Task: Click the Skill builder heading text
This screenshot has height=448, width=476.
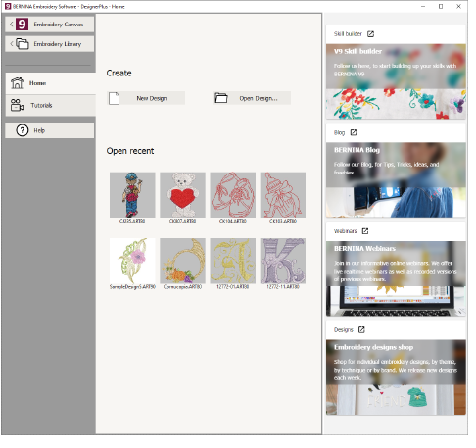Action: [x=348, y=34]
